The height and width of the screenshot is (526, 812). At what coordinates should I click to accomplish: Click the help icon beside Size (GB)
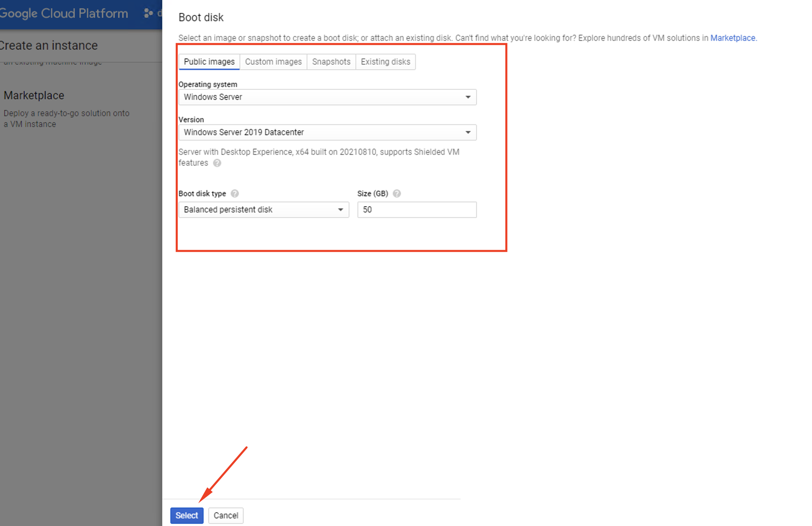tap(397, 193)
